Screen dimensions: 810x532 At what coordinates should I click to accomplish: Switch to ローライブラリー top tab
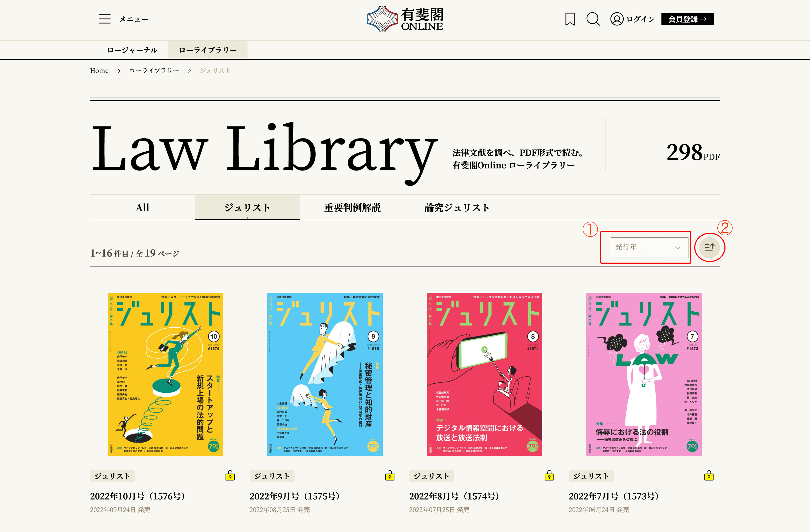[208, 50]
